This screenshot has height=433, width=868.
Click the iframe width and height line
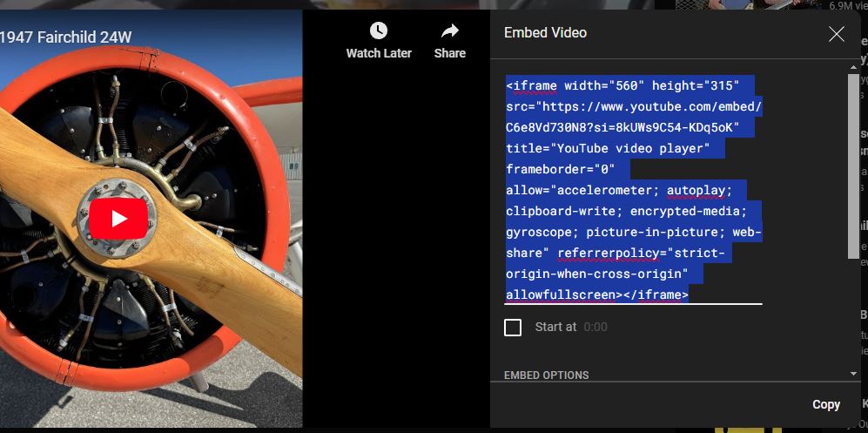[622, 85]
